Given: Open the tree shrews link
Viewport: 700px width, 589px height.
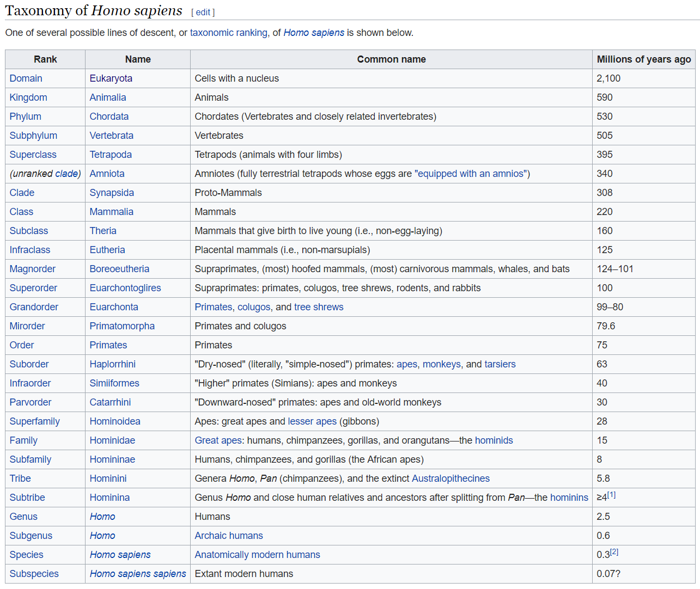Looking at the screenshot, I should 319,307.
